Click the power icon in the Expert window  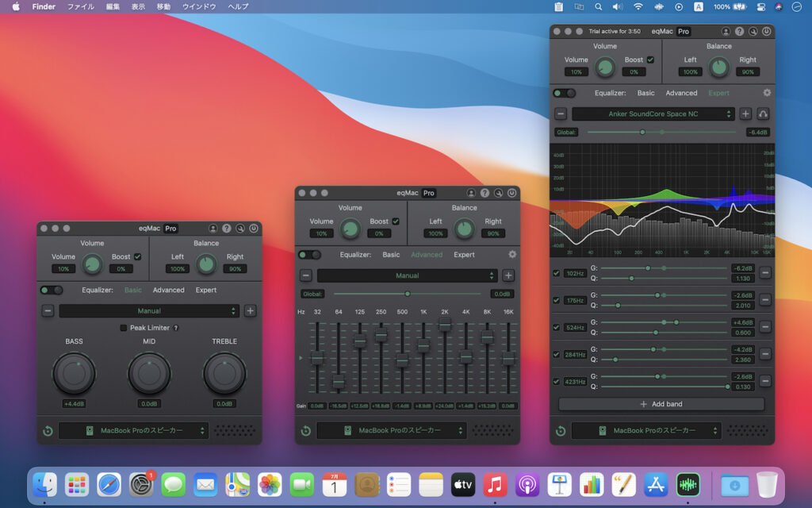[766, 31]
